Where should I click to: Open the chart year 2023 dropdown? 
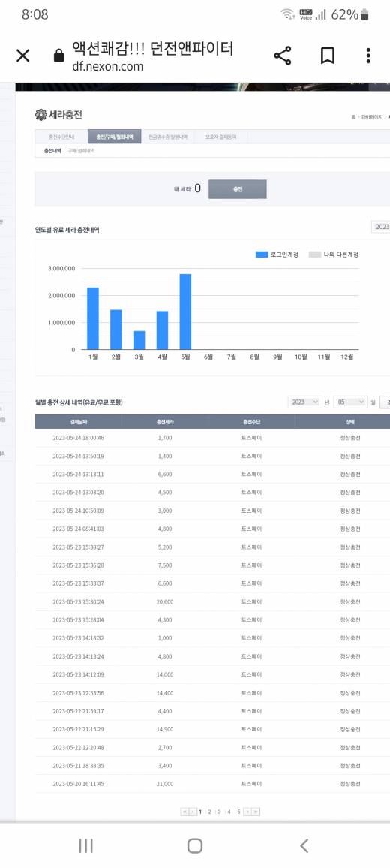tap(380, 227)
